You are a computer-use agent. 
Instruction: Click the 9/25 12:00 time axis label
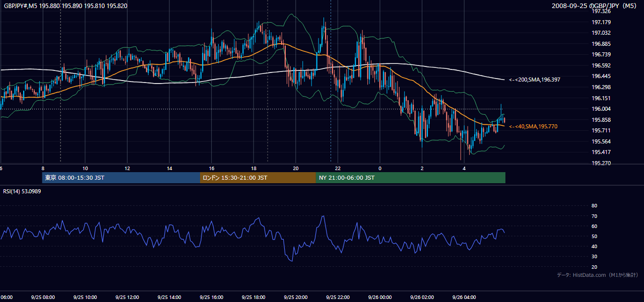point(127,297)
